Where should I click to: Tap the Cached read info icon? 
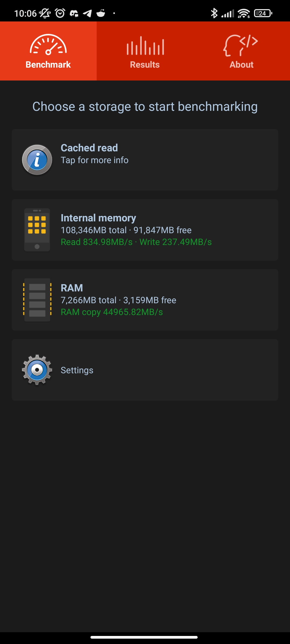click(37, 160)
